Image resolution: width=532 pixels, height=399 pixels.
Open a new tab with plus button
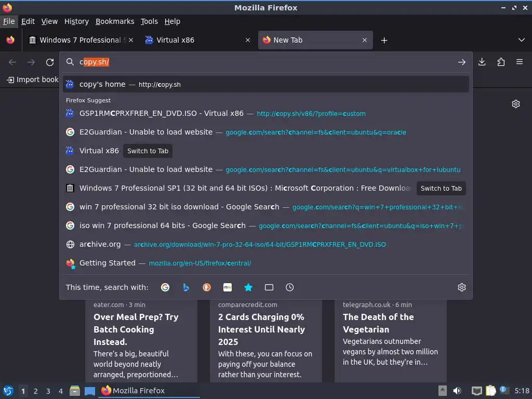384,41
